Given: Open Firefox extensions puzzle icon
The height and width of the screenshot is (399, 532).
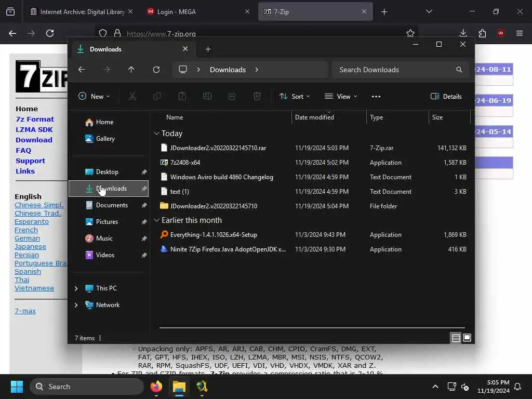Looking at the screenshot, I should (482, 33).
